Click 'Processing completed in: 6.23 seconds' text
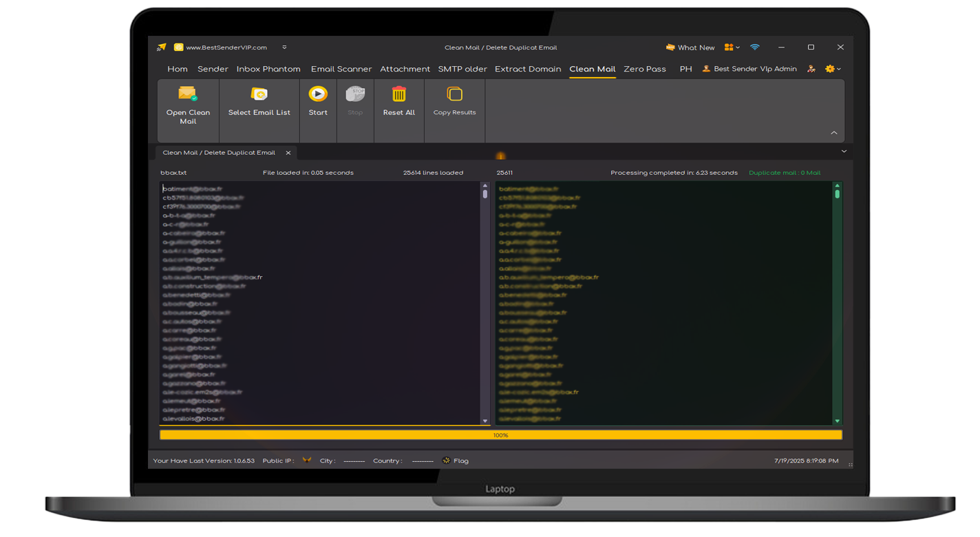Image resolution: width=980 pixels, height=537 pixels. tap(674, 173)
